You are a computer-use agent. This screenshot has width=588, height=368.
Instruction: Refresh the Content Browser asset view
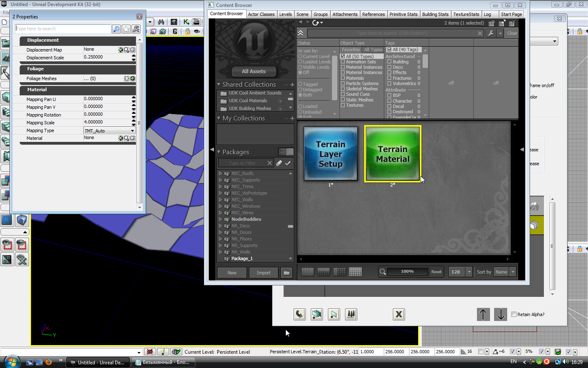(x=316, y=22)
